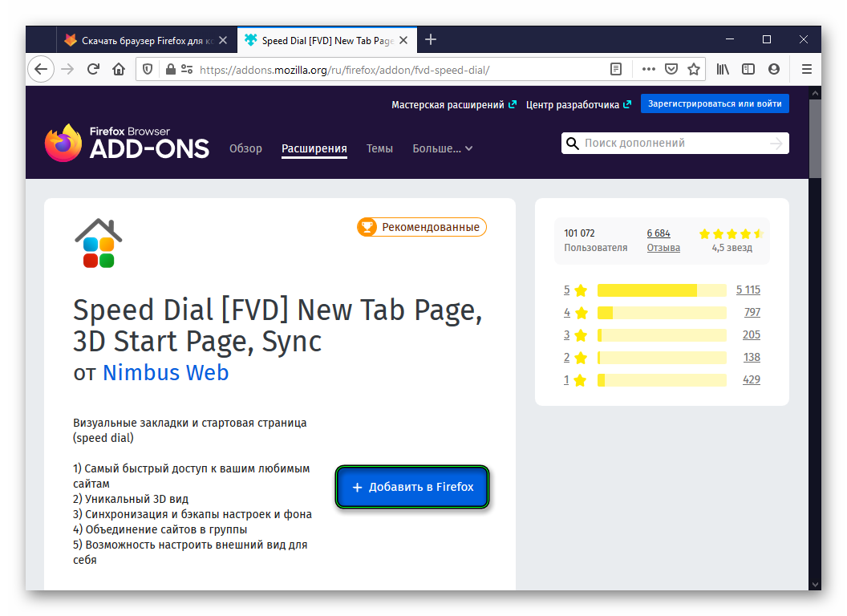847x616 pixels.
Task: Filter reviews by 2 star rating
Action: [x=575, y=358]
